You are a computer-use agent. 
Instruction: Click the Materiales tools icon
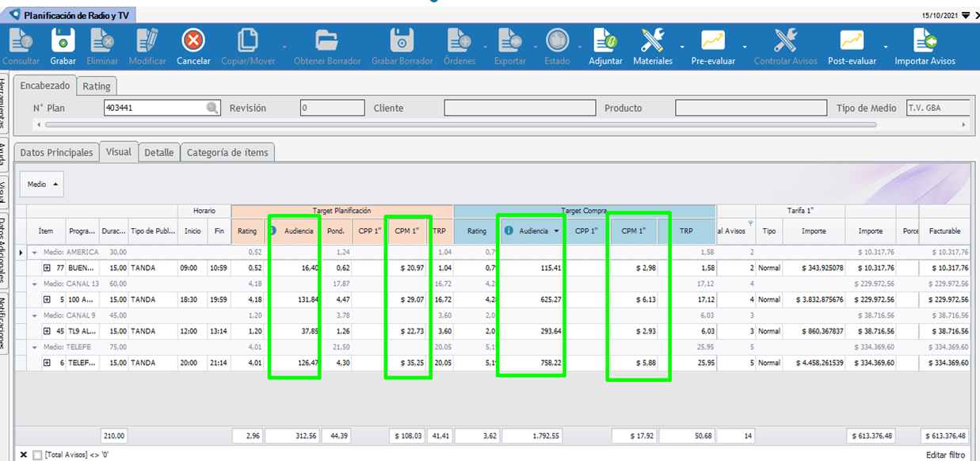(x=653, y=40)
